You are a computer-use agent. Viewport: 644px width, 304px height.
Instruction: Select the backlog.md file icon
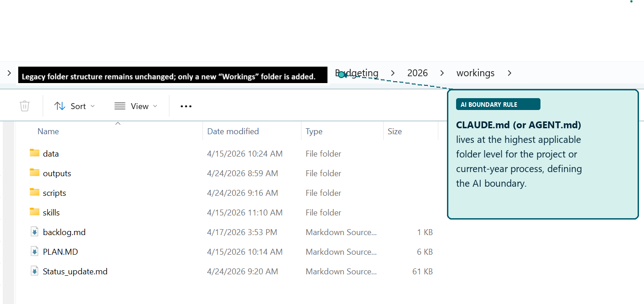35,232
